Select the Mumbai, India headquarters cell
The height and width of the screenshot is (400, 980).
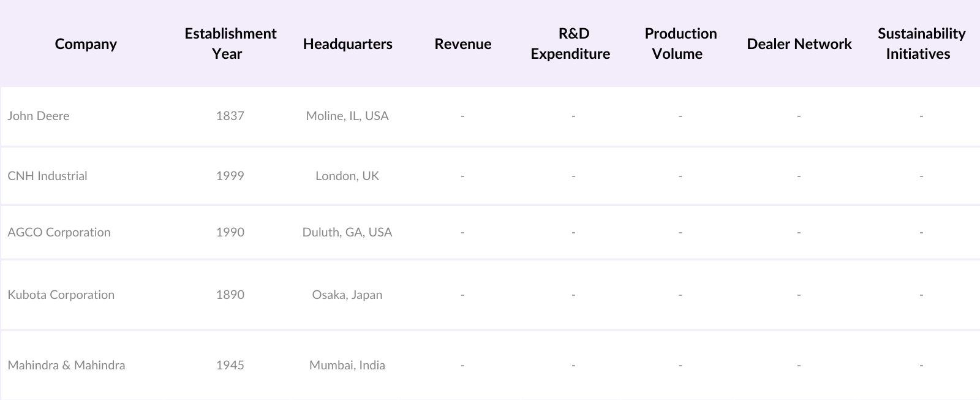(x=347, y=365)
